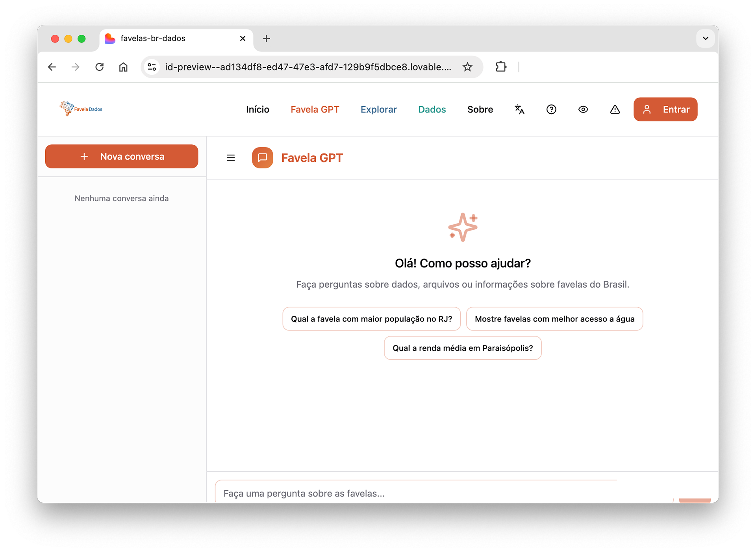View site information icon in address bar
This screenshot has height=552, width=756.
point(152,67)
